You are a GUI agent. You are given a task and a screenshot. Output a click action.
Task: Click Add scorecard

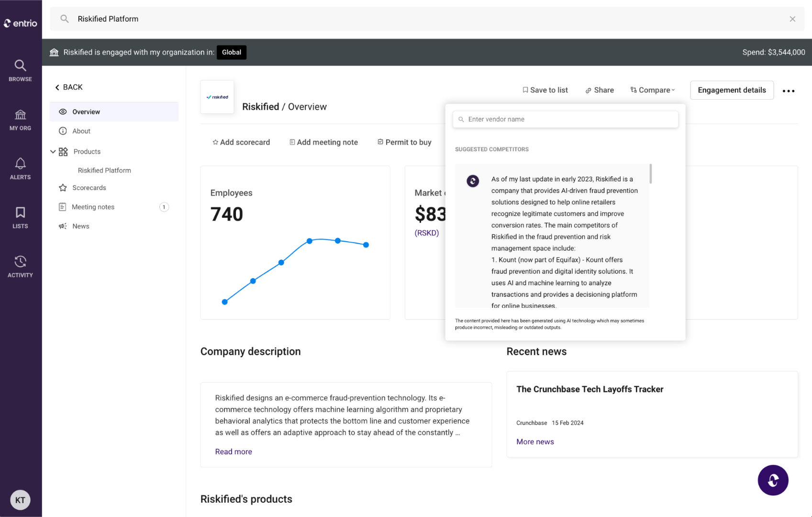tap(241, 142)
